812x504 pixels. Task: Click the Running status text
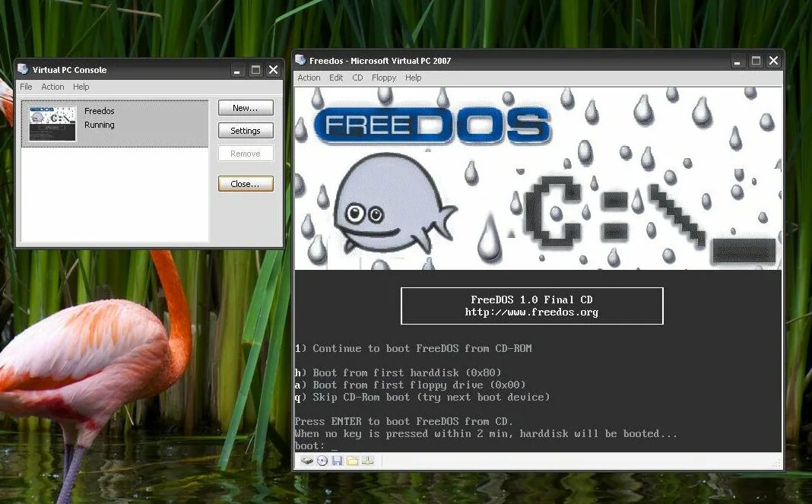point(100,125)
